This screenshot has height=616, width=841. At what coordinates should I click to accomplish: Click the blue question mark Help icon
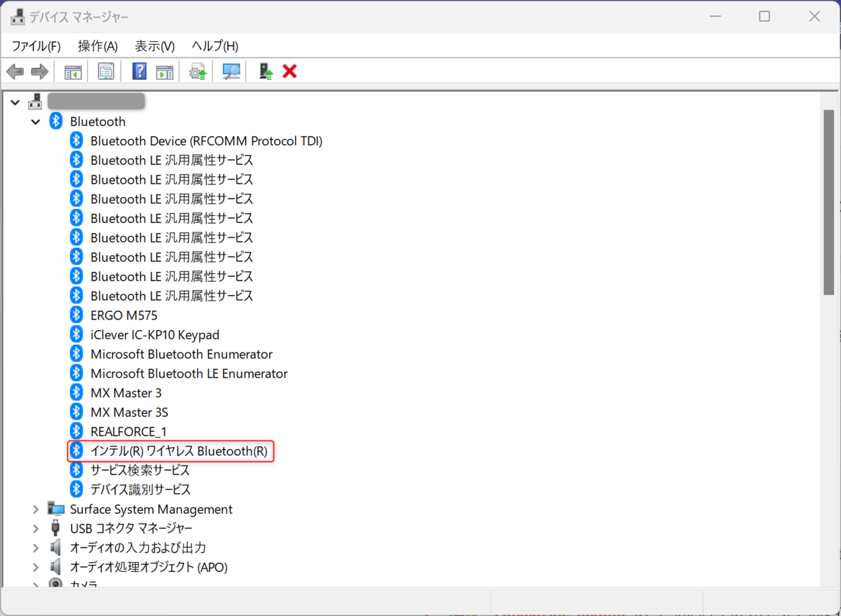[x=139, y=71]
